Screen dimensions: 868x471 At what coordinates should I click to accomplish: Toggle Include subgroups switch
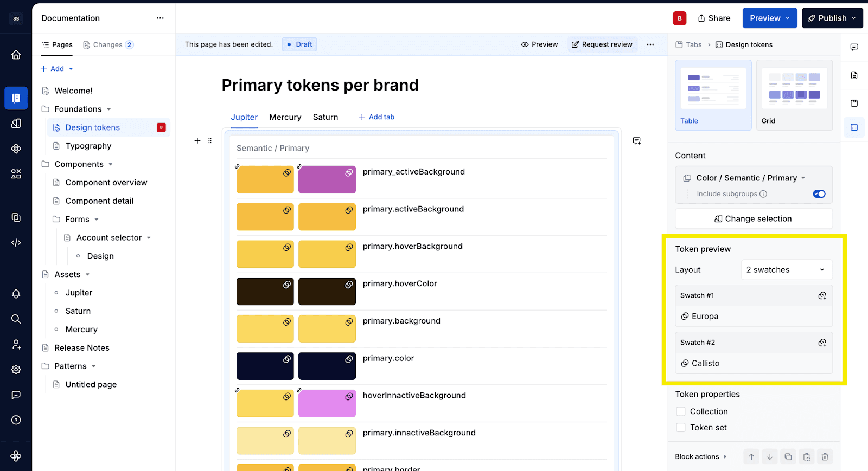[819, 194]
